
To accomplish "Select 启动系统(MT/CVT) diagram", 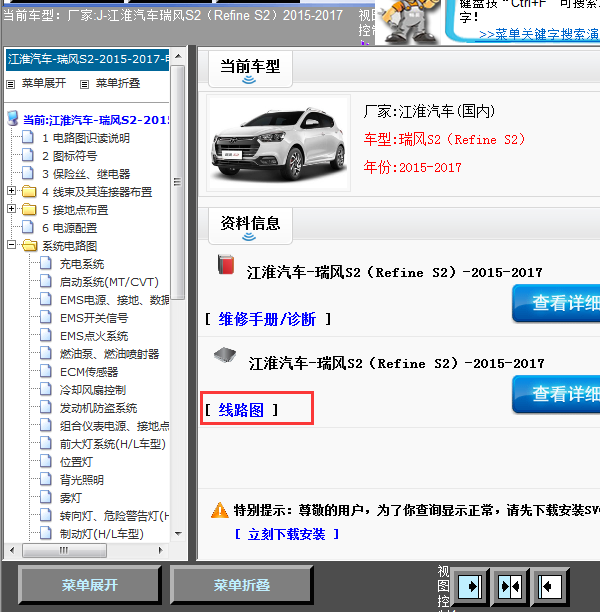I will (109, 282).
